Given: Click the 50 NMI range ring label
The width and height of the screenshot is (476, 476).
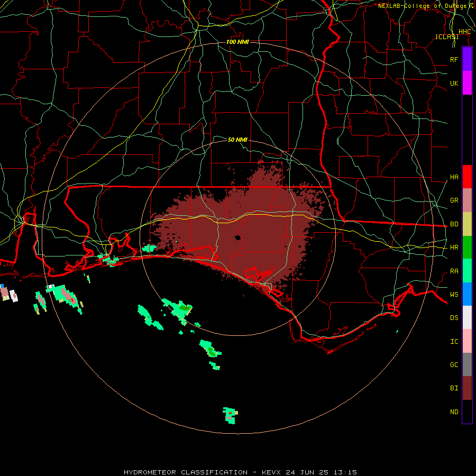Looking at the screenshot, I should (x=237, y=140).
